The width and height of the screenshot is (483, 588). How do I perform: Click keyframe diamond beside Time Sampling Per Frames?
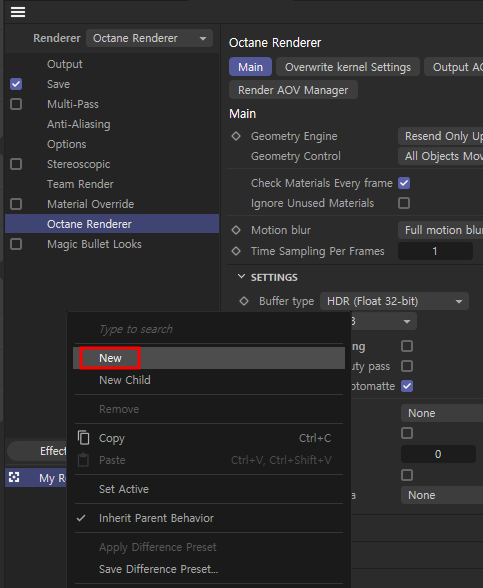[236, 251]
